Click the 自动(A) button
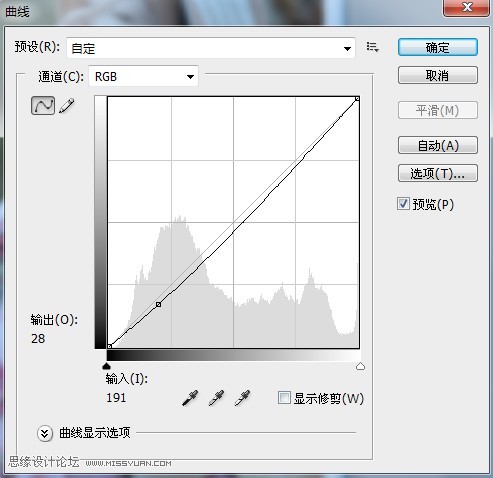The height and width of the screenshot is (478, 493). [x=438, y=145]
